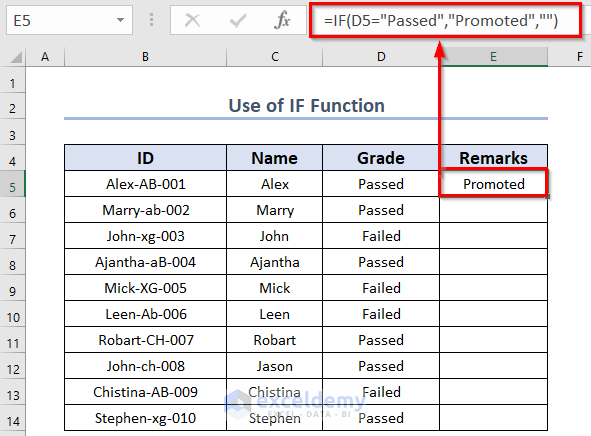Image resolution: width=591 pixels, height=436 pixels.
Task: Click the Remarks header cell
Action: (x=494, y=158)
